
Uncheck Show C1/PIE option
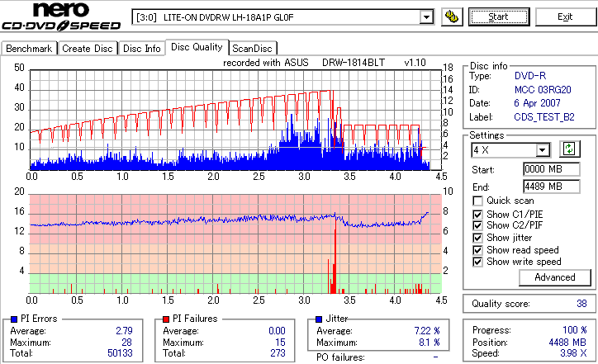tap(477, 215)
